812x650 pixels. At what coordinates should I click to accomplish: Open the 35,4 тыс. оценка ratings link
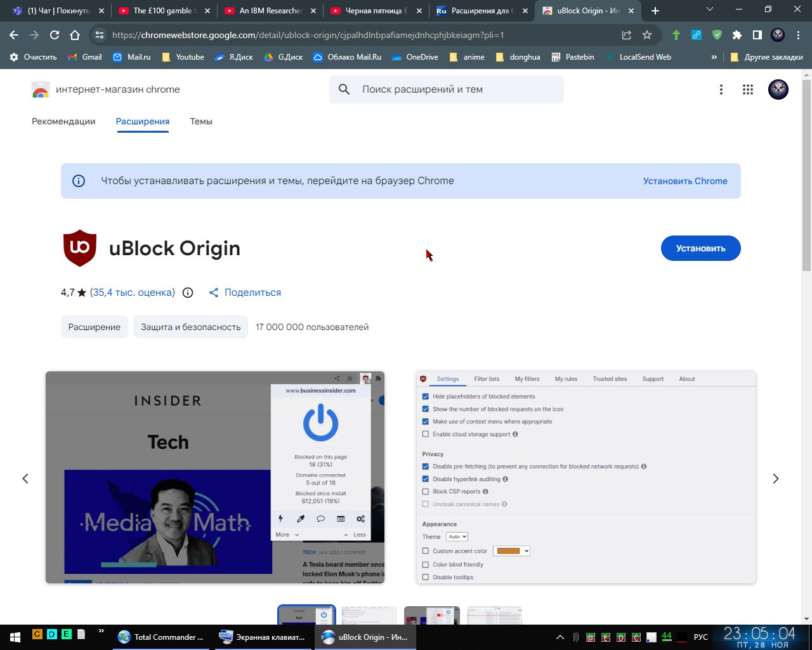(x=133, y=293)
